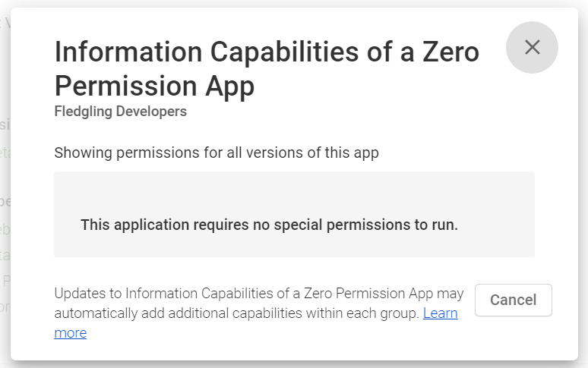588x368 pixels.
Task: Click the "requires no special permissions" message
Action: (269, 225)
